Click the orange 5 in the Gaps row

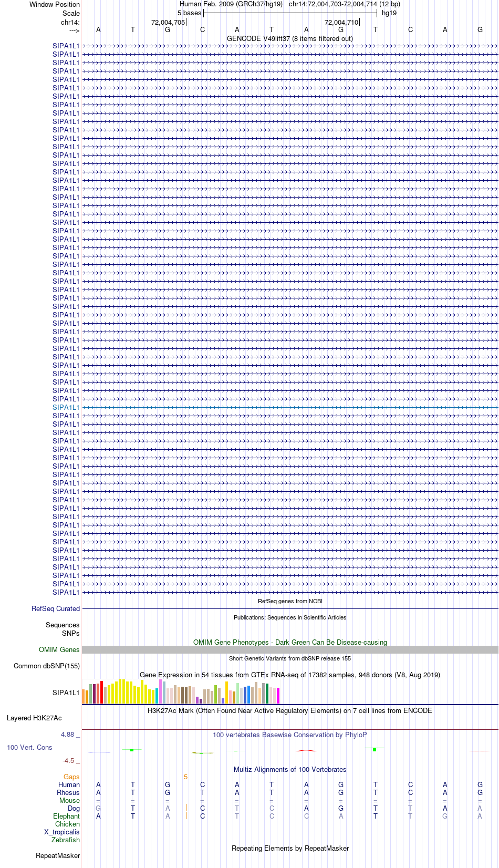tap(185, 777)
